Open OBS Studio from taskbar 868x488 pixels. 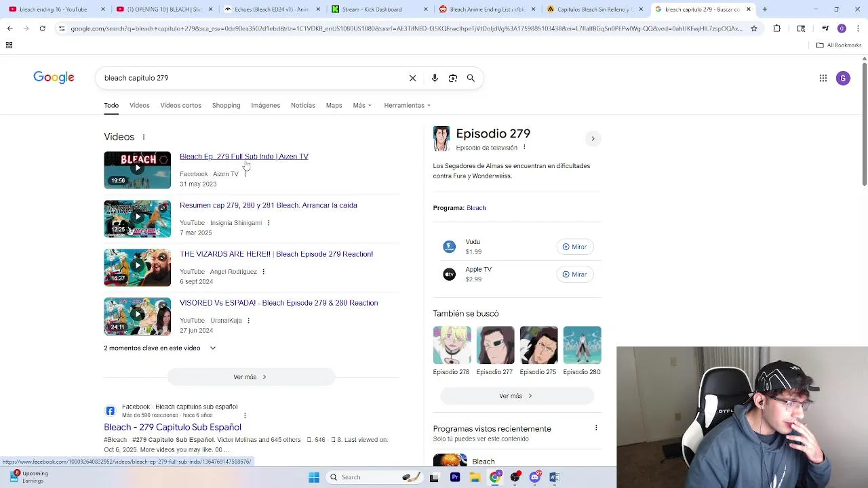click(x=515, y=477)
